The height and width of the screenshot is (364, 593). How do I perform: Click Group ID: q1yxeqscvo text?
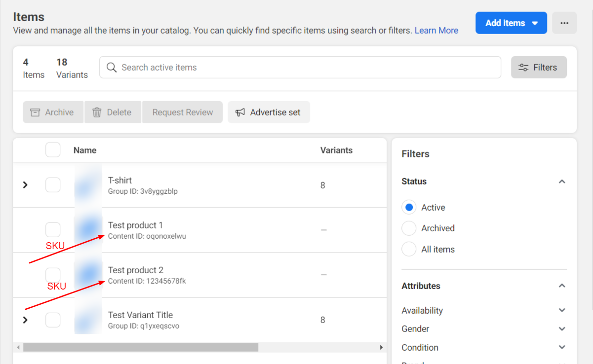point(144,326)
